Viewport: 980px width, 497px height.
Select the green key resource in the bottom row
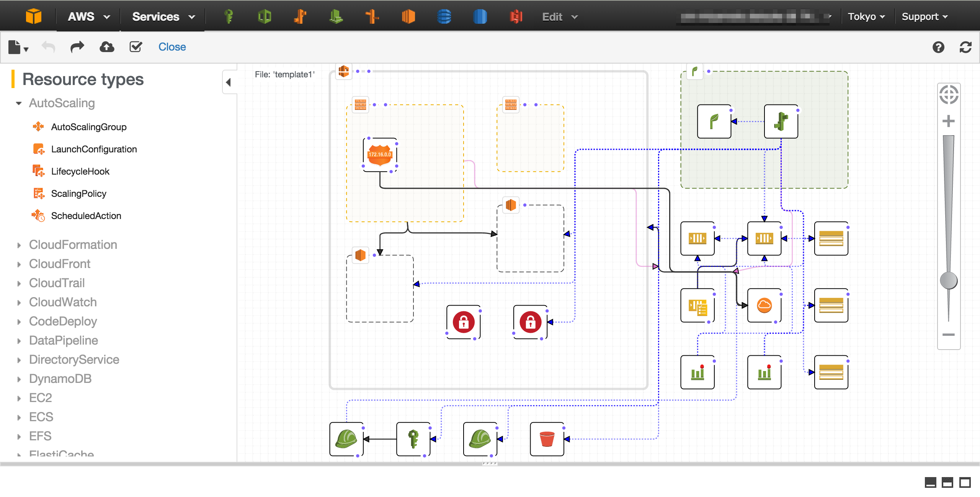coord(413,439)
